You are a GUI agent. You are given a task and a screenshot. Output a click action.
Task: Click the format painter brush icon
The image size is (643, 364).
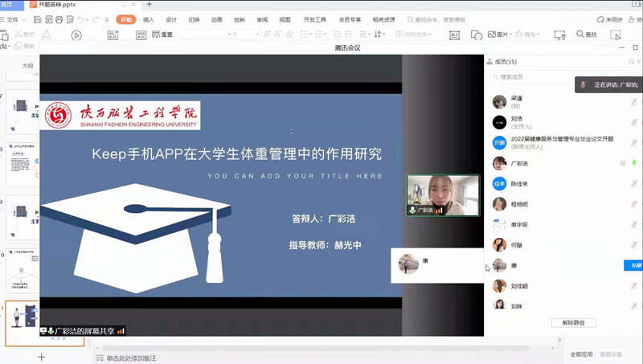coord(47,35)
